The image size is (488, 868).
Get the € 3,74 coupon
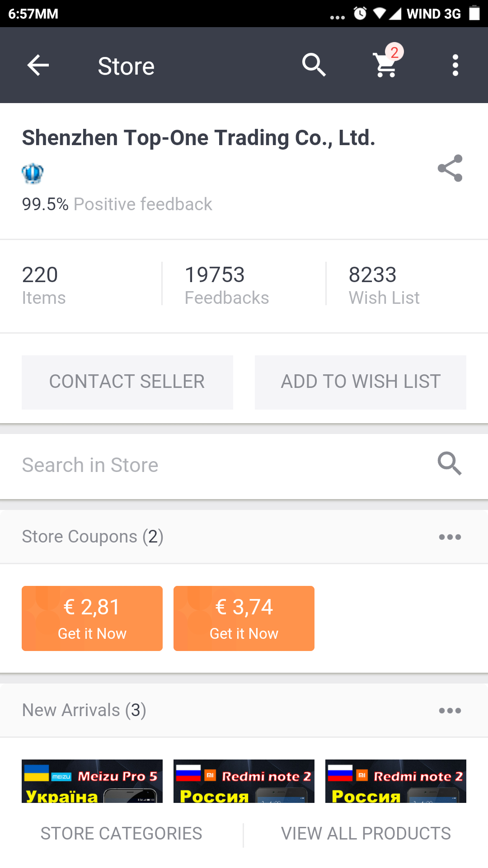point(244,618)
